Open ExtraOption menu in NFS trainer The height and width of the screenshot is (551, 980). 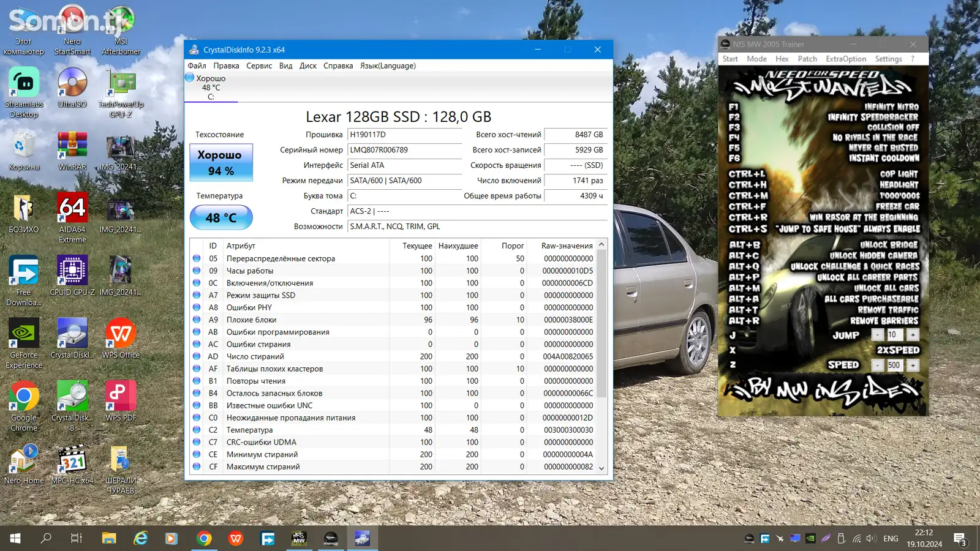[x=846, y=59]
